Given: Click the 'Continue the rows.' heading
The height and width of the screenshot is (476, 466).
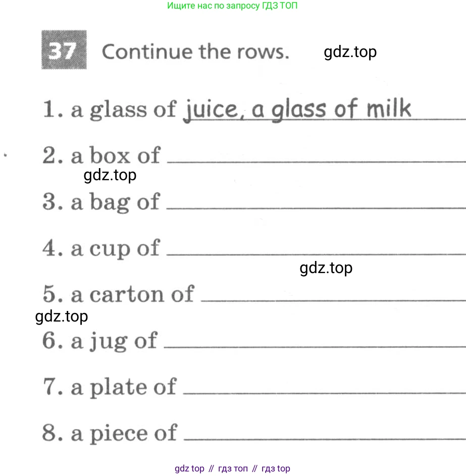Looking at the screenshot, I should (195, 52).
